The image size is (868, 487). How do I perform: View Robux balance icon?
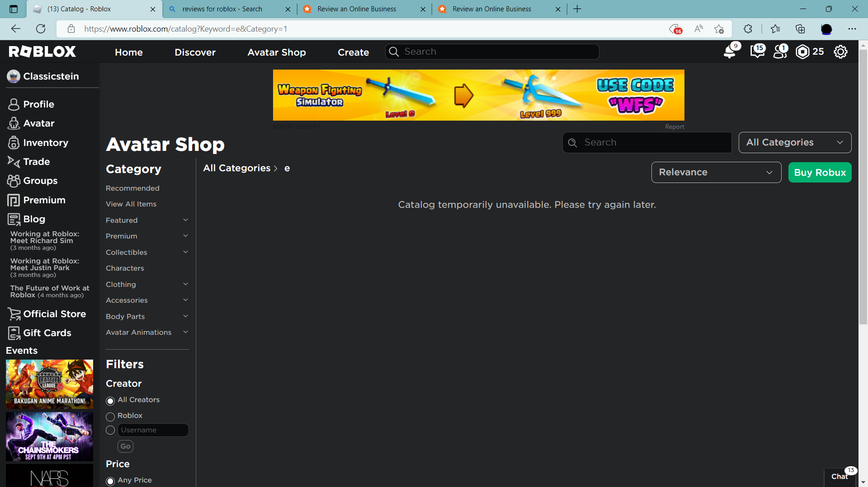pos(803,52)
